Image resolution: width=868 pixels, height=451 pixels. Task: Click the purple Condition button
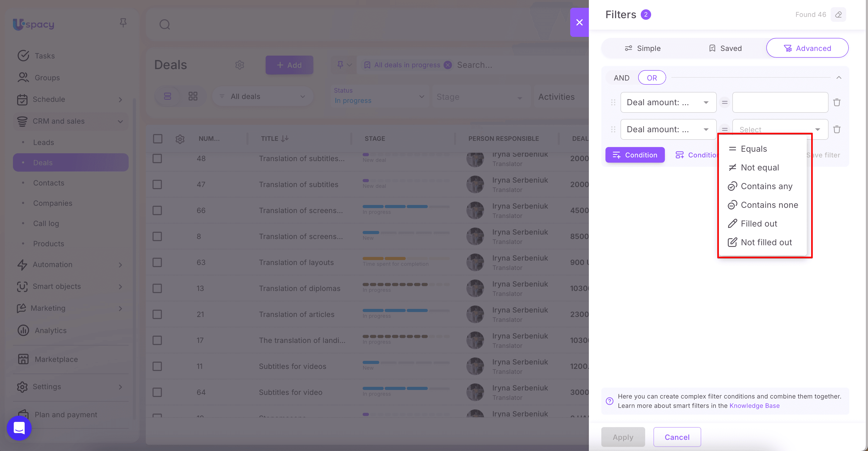click(635, 155)
